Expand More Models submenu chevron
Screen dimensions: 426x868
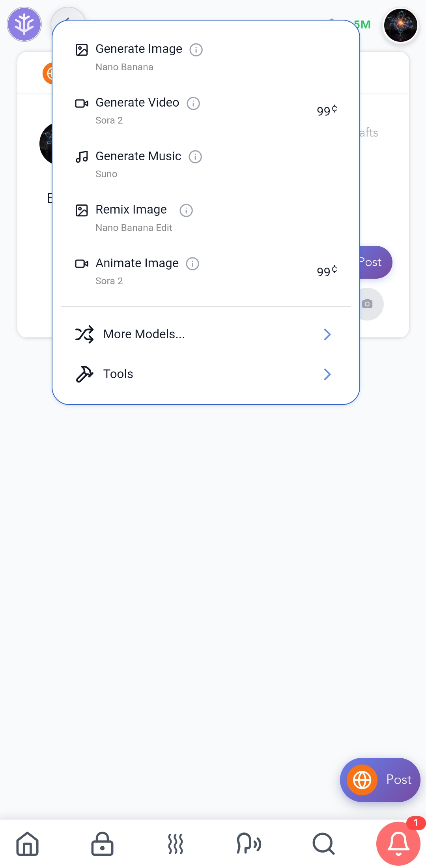(x=327, y=334)
